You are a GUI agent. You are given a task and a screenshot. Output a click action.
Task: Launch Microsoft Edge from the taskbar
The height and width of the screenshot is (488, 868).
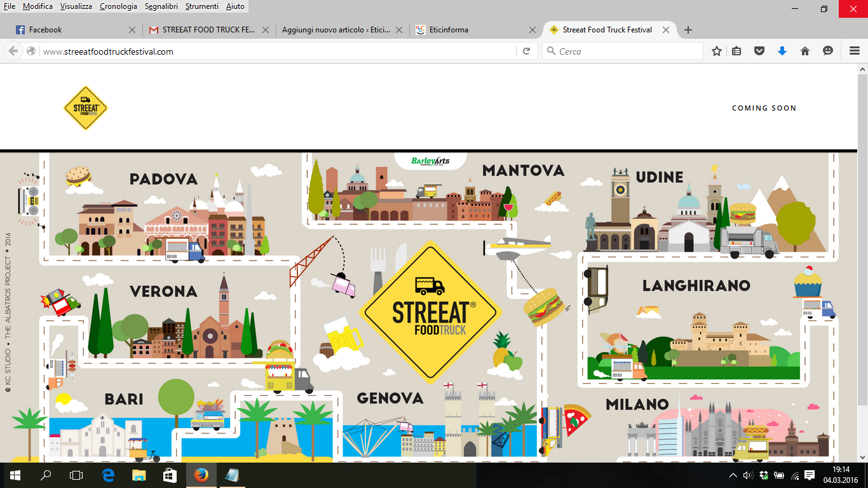(x=108, y=475)
